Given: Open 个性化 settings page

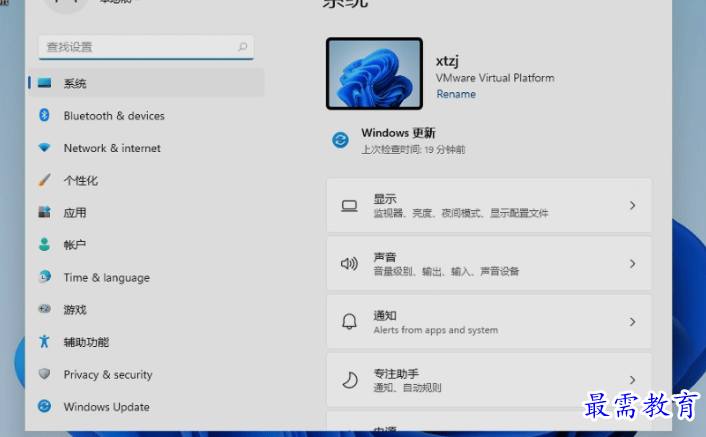Looking at the screenshot, I should (146, 180).
